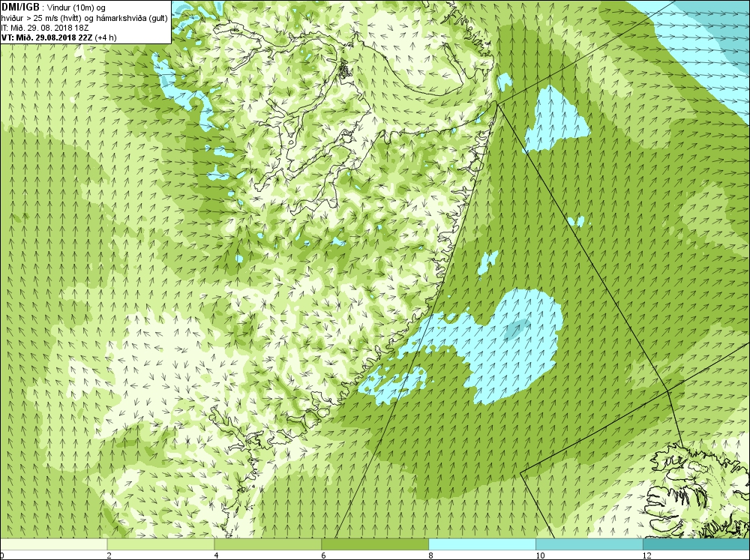
Task: Click the 10–12 m/s teal legend swatch
Action: pyautogui.click(x=589, y=544)
